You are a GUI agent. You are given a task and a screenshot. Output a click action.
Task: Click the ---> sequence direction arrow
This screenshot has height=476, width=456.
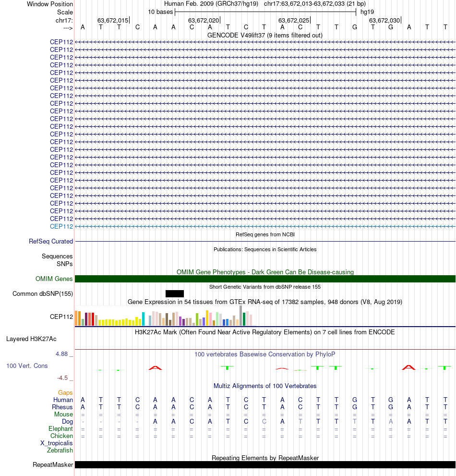point(68,28)
